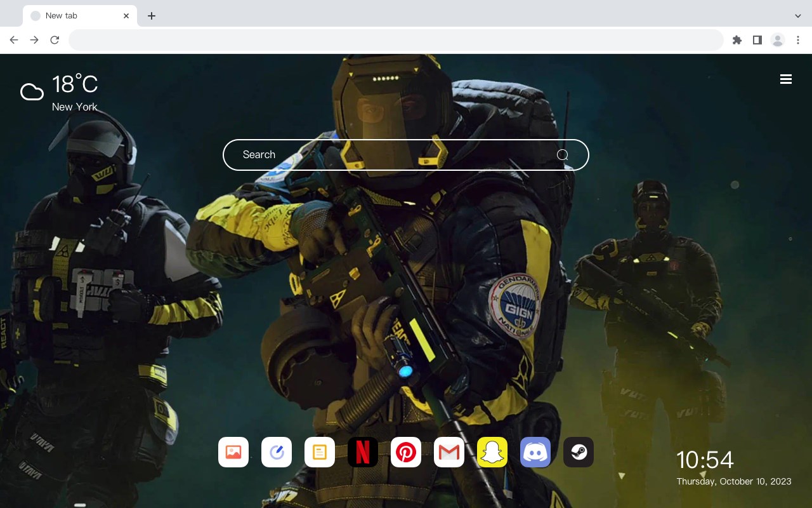Open the blue to-do check shortcut
812x508 pixels.
[x=277, y=452]
